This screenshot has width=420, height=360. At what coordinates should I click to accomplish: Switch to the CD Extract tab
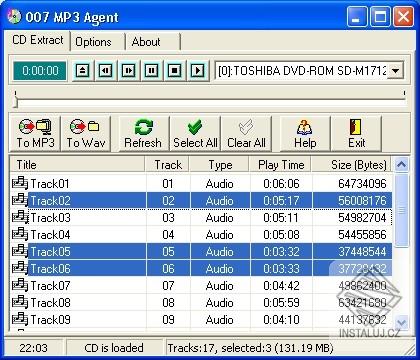(37, 40)
